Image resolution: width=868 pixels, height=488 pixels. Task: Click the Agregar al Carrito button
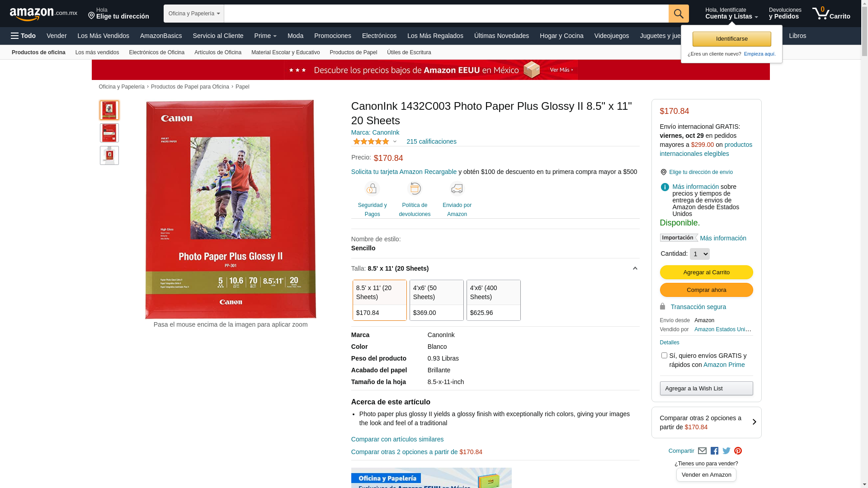tap(706, 272)
